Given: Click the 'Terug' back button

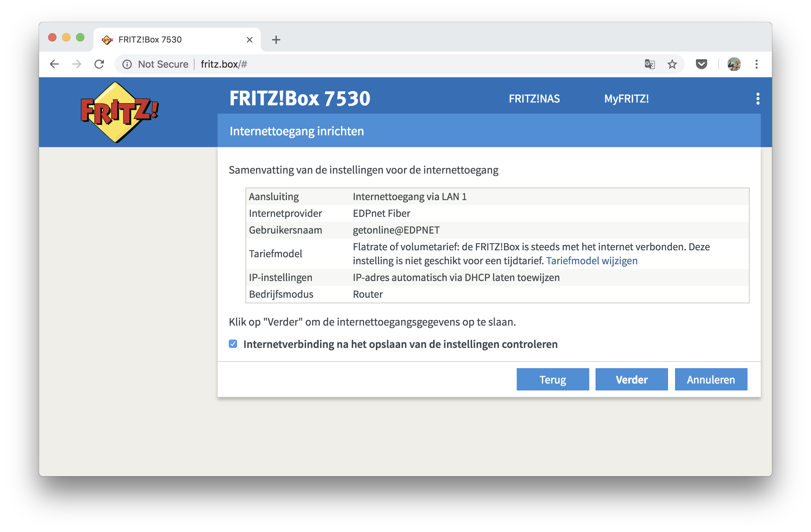Looking at the screenshot, I should (552, 379).
